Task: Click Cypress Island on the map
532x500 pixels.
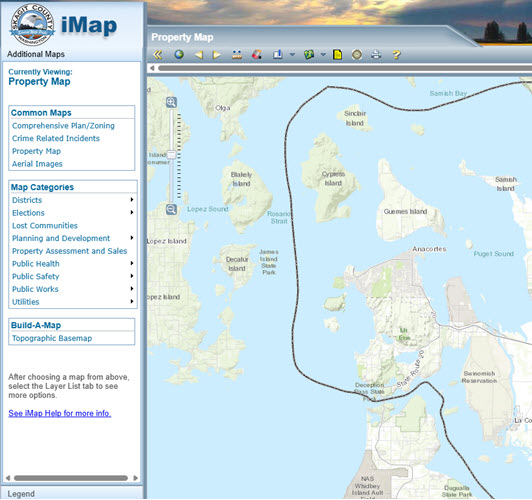Action: (333, 178)
